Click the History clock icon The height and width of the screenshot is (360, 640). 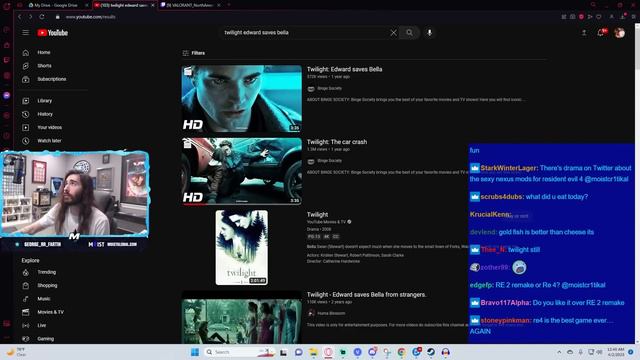[26, 114]
